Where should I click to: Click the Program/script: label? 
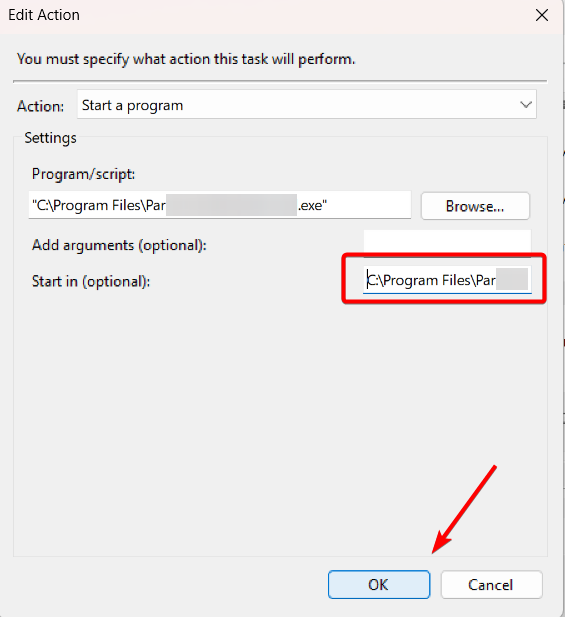(x=83, y=174)
